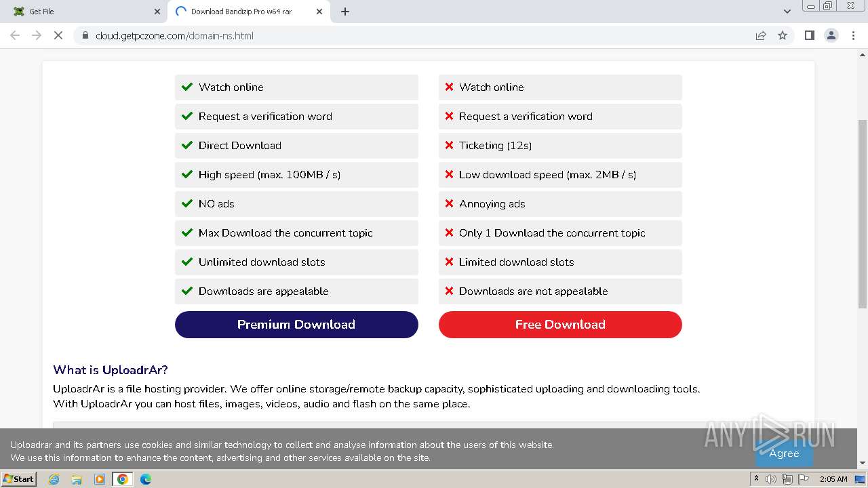Bookmark this tab with the star
Screen dimensions: 868x488
[783, 35]
